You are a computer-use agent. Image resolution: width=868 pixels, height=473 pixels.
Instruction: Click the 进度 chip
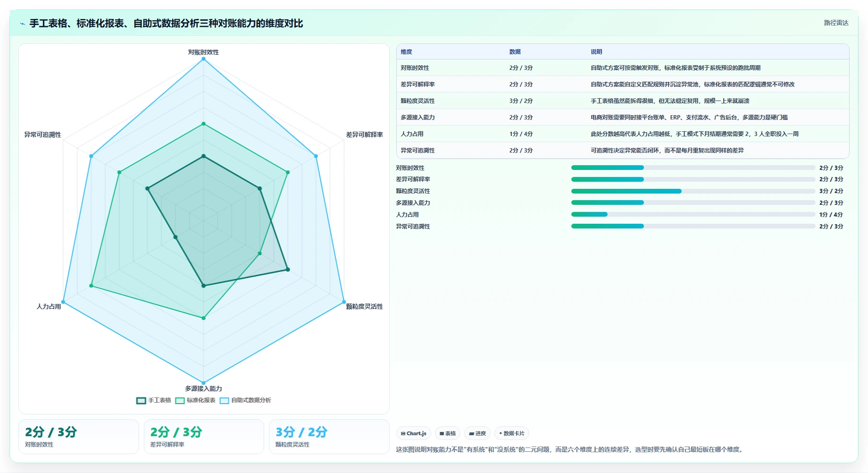[x=477, y=433]
